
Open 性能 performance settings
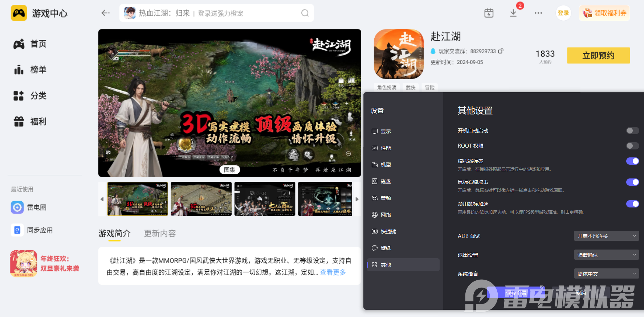(x=403, y=148)
